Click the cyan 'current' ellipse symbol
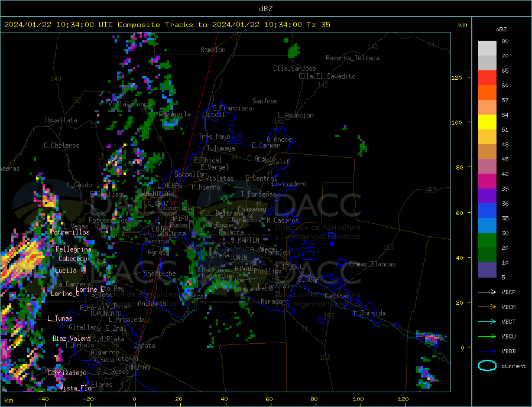This screenshot has height=407, width=532. (x=487, y=366)
